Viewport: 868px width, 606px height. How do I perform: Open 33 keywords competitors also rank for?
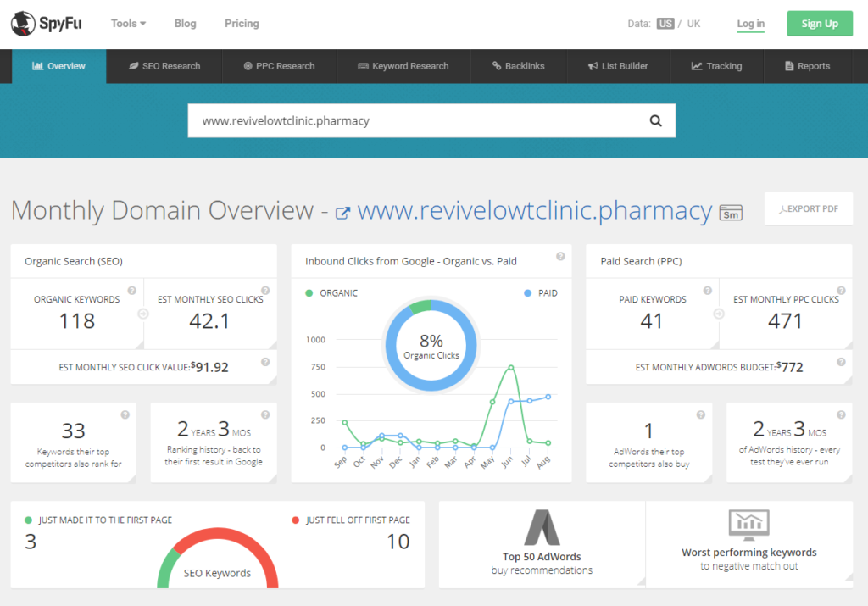pos(73,442)
